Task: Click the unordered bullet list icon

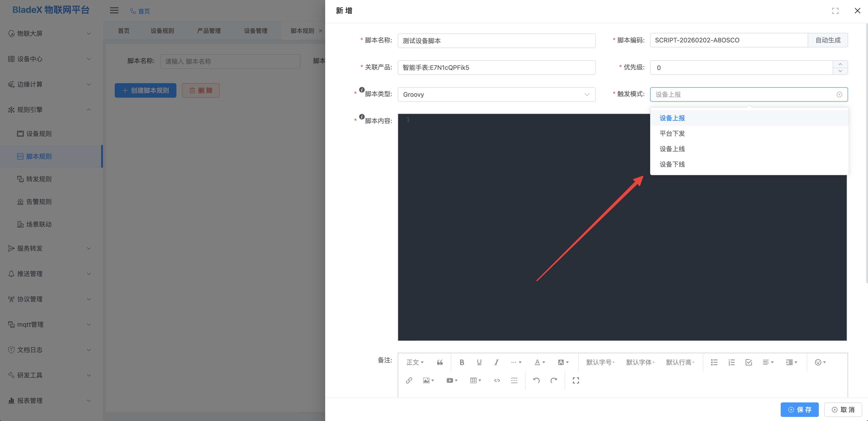Action: pos(714,362)
